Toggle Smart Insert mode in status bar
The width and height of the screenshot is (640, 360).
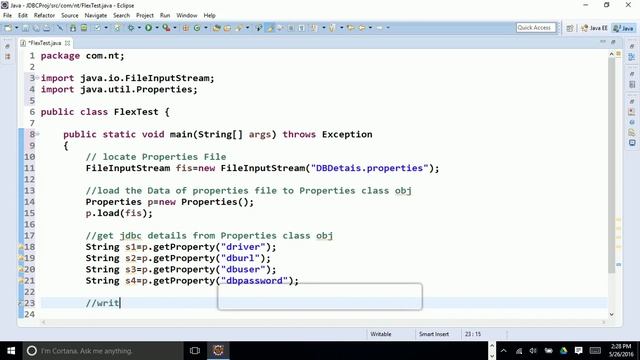433,334
